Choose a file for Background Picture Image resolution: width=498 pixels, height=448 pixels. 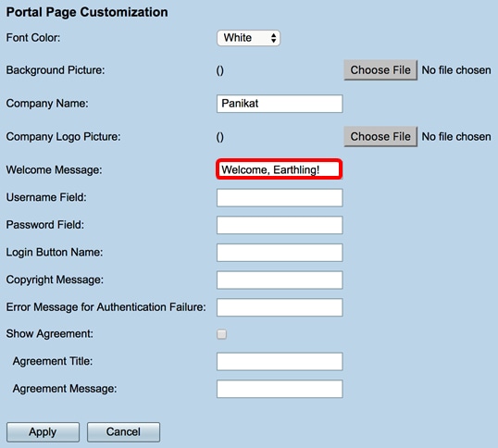[x=380, y=69]
